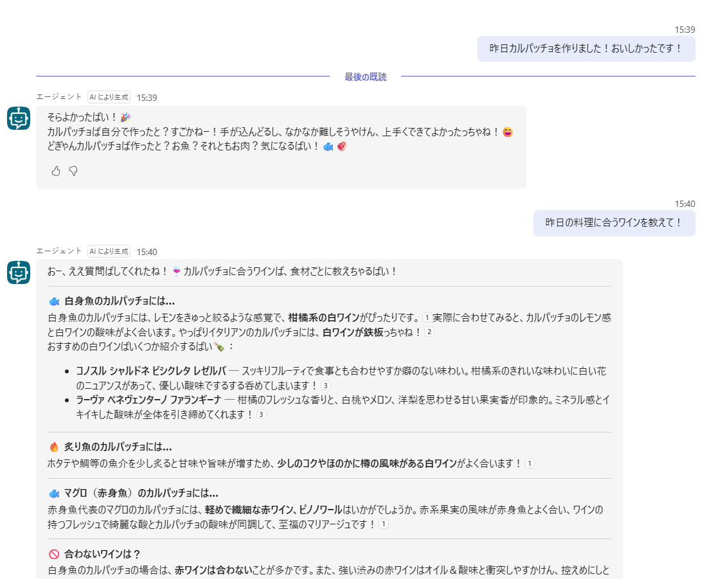The image size is (707, 588).
Task: Click the 最後の既読 divider label
Action: click(365, 76)
